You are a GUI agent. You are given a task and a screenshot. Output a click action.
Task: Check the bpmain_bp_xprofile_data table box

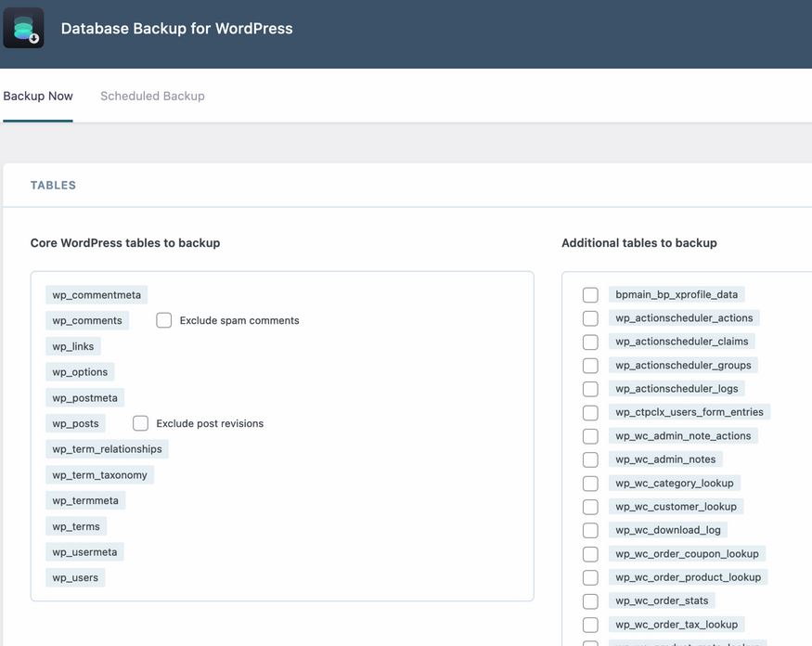tap(590, 295)
